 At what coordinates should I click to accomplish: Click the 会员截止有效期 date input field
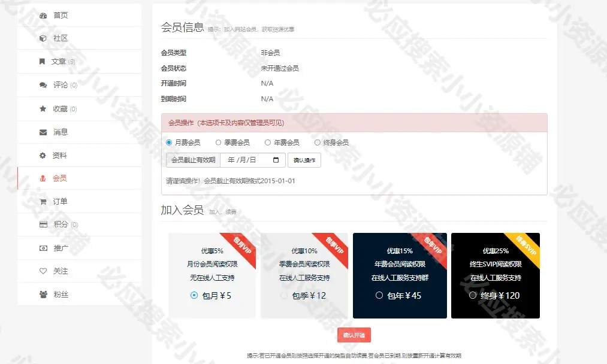coord(246,160)
